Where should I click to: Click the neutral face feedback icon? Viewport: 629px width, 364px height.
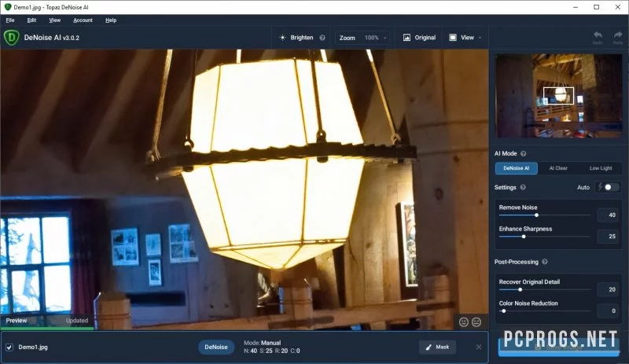[476, 322]
